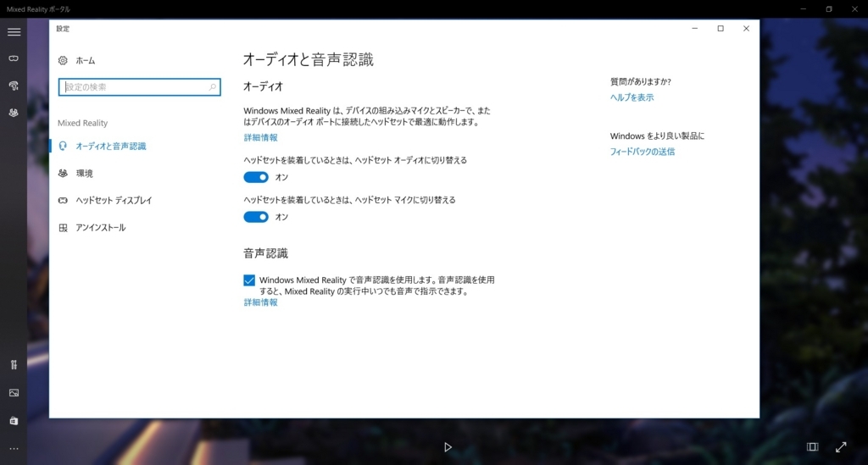Open the people/environment icon in left sidebar

coord(14,113)
